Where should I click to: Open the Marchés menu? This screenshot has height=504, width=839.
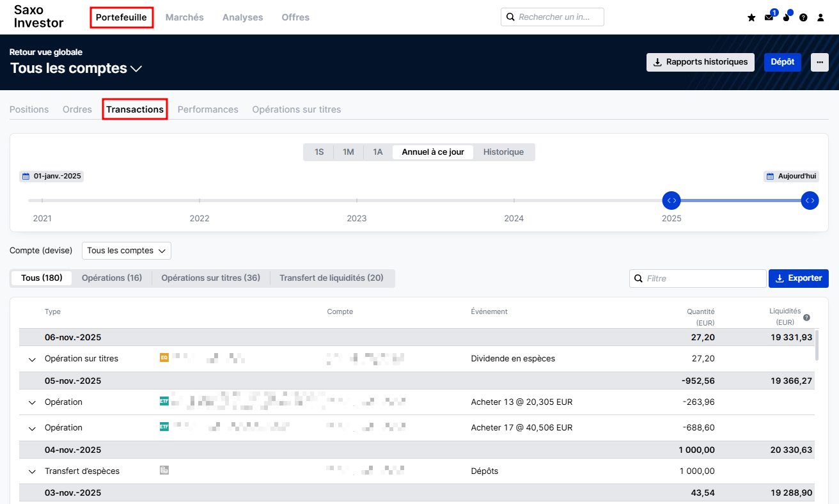pos(184,17)
